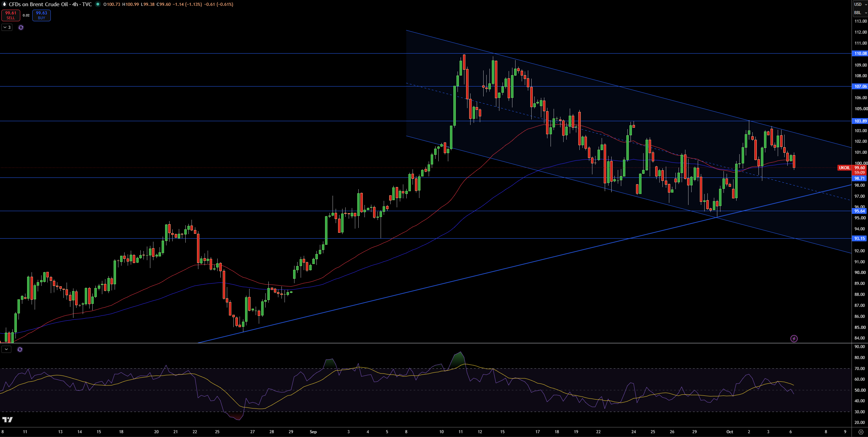
Task: Click the green market status indicator dot
Action: pos(98,4)
